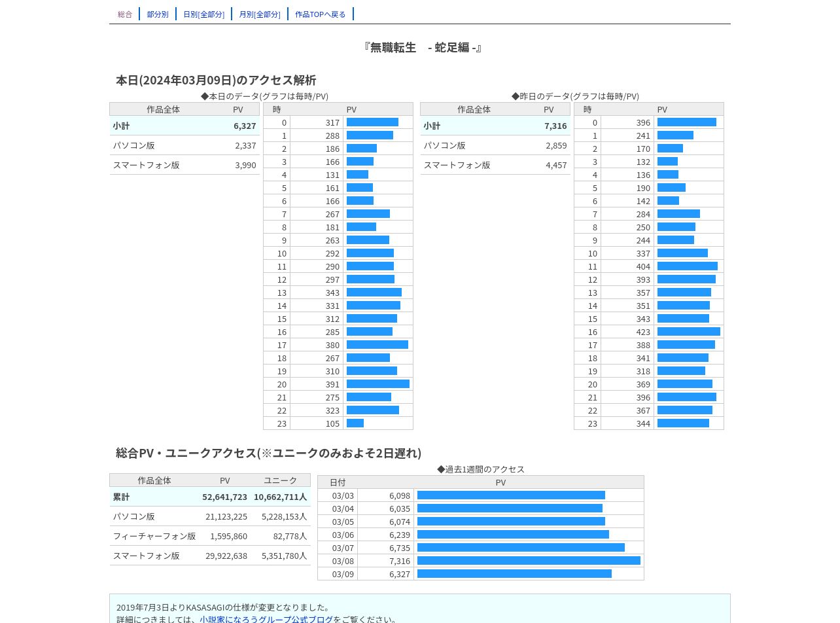Viewport: 840px width, 623px height.
Task: Click the 03/04 weekly bar
Action: [510, 508]
